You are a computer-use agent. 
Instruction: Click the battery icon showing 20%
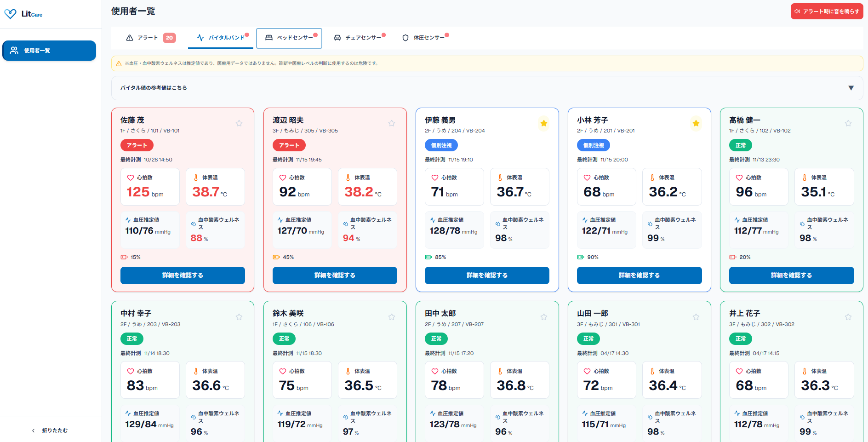click(733, 257)
